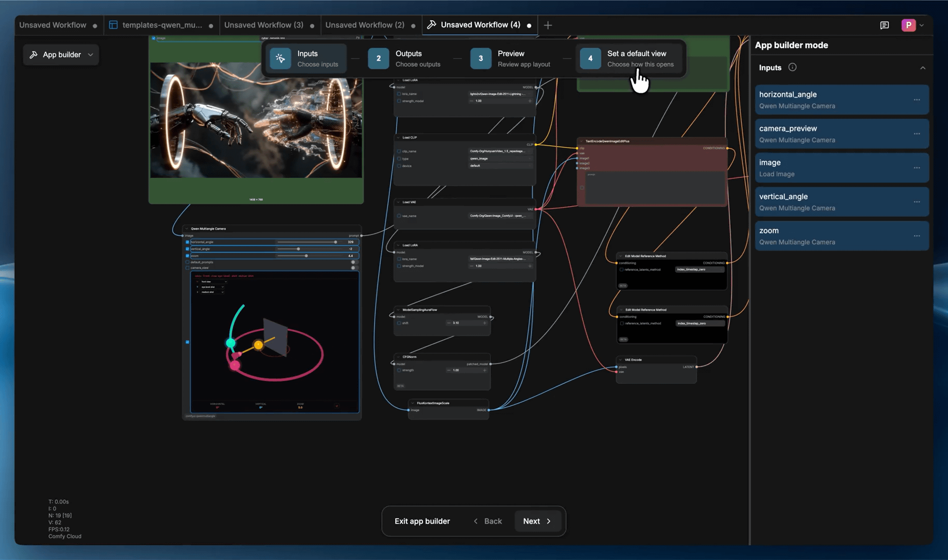
Task: Uncheck the horizontal_angle checkbox
Action: click(187, 242)
